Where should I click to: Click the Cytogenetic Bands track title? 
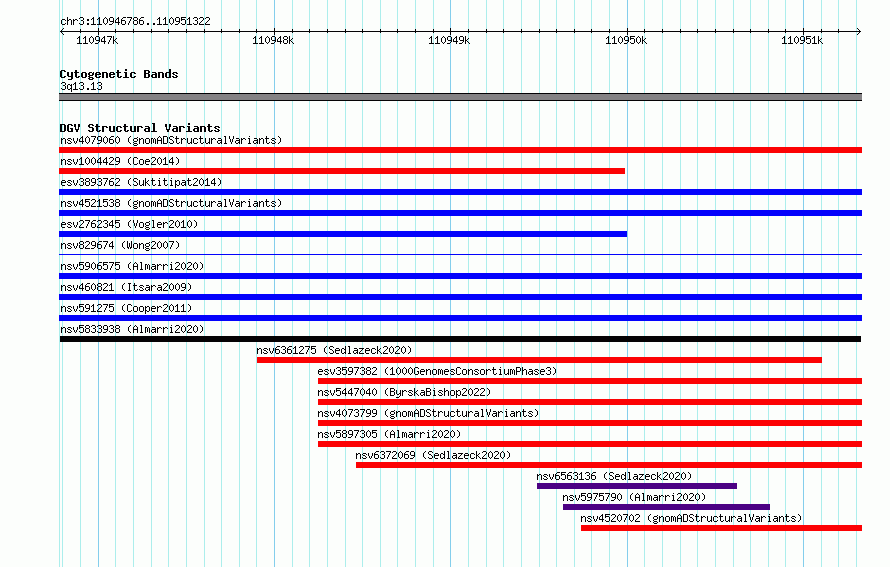pos(119,74)
